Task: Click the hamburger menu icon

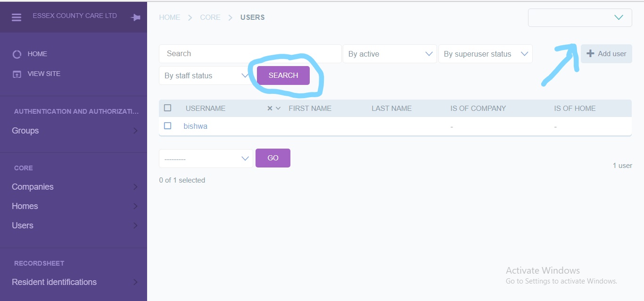Action: 17,17
